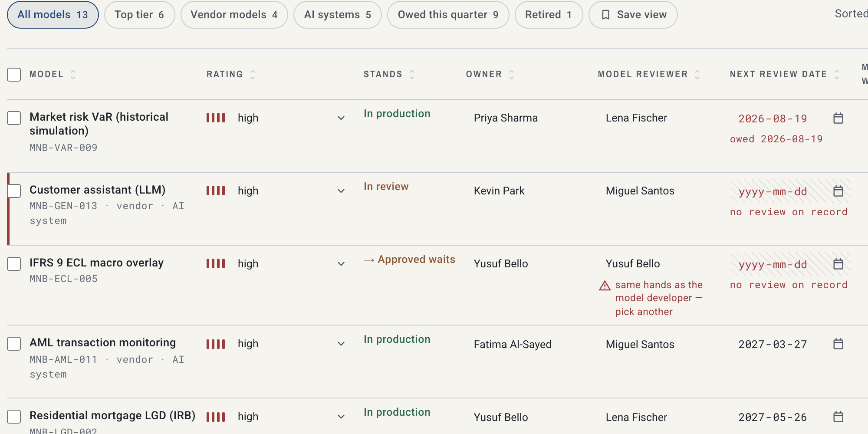Expand rating dropdown for Market risk VaR
This screenshot has height=434, width=868.
point(341,118)
